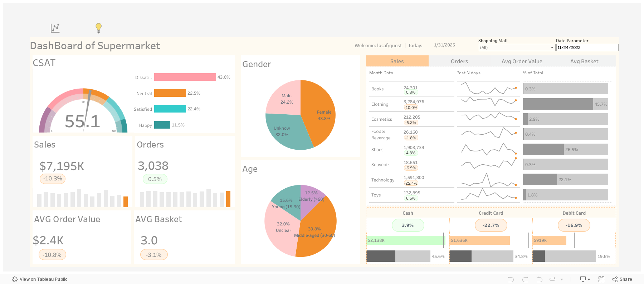Image resolution: width=644 pixels, height=284 pixels.
Task: Click the light bulb insights icon
Action: tap(98, 28)
